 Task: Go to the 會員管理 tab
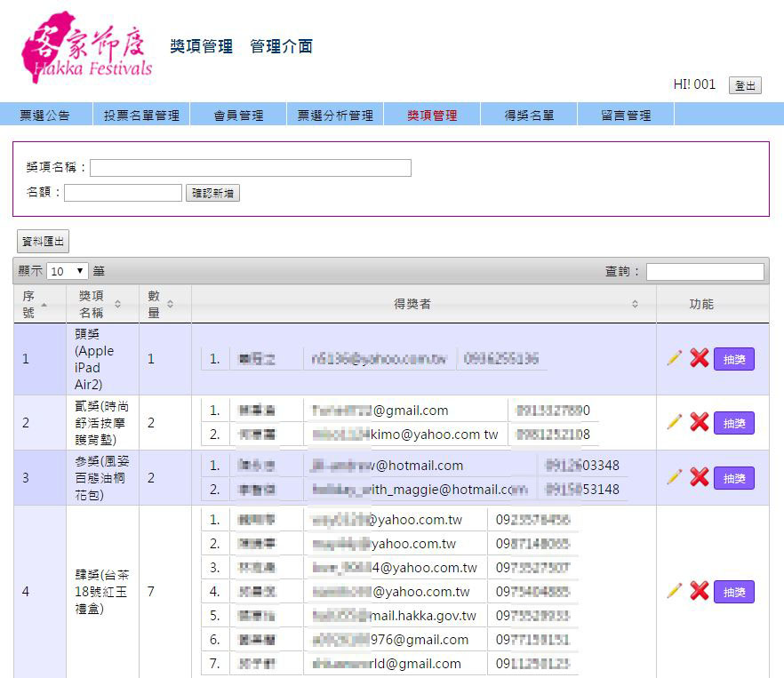pos(238,115)
